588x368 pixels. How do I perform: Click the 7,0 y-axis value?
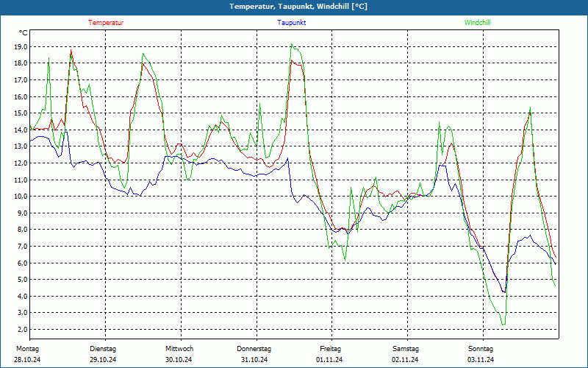pyautogui.click(x=22, y=247)
